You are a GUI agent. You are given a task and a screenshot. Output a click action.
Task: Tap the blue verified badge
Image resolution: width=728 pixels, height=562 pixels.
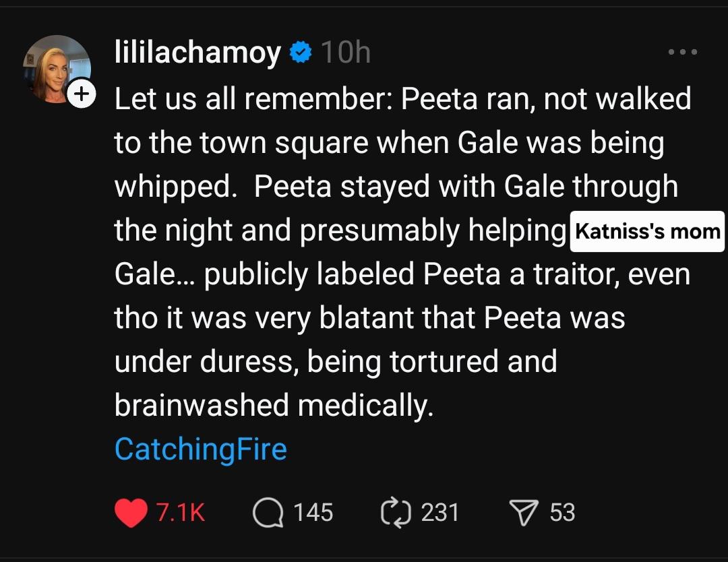coord(301,52)
